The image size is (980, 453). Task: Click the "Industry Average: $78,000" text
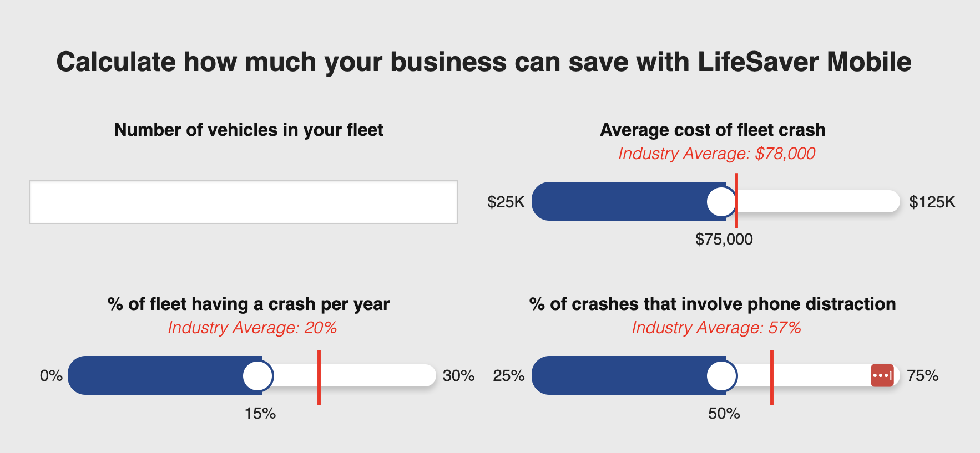(x=716, y=154)
